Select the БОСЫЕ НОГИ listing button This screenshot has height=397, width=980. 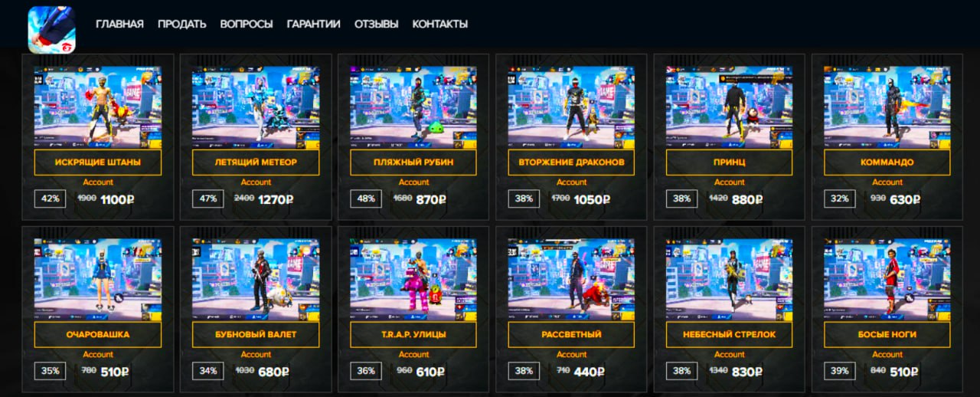[x=887, y=335]
